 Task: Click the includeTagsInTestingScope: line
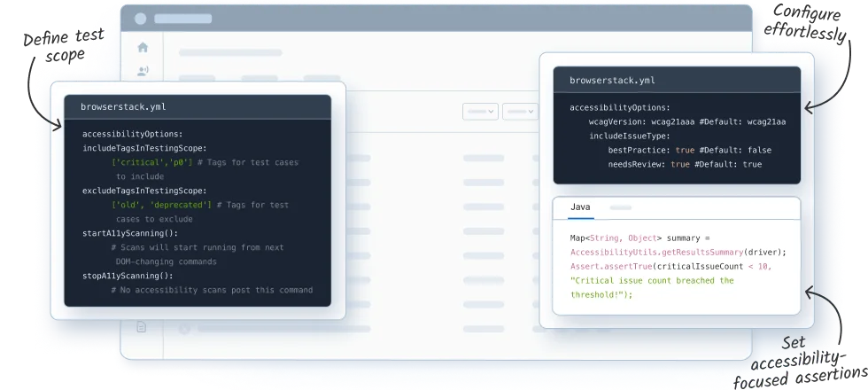144,148
